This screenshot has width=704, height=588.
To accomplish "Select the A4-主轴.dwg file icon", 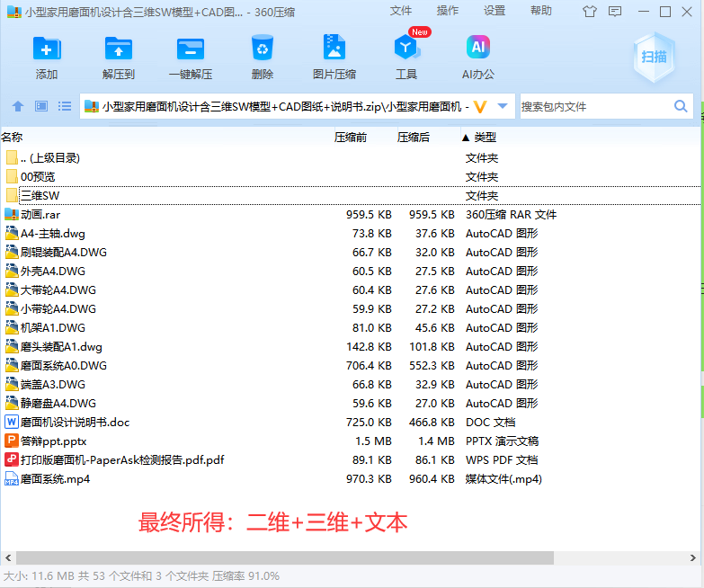I will click(11, 234).
